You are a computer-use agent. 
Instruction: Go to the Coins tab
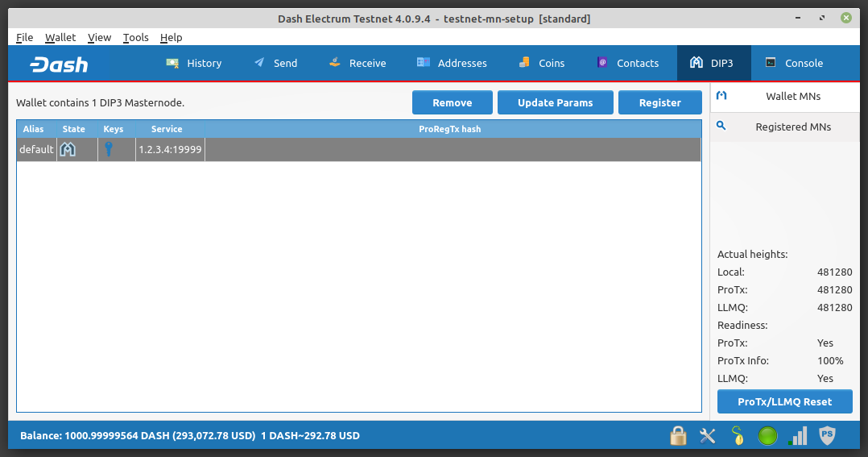(x=541, y=63)
